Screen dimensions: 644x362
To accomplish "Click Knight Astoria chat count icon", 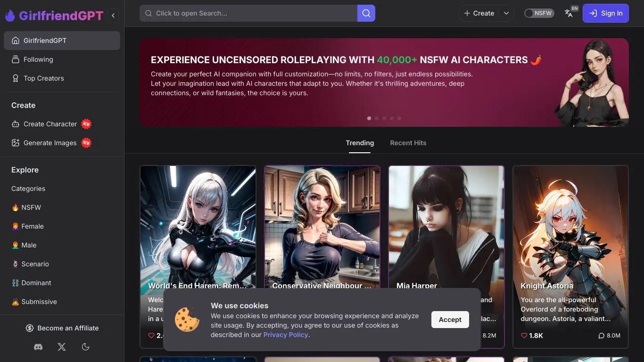I will point(601,336).
